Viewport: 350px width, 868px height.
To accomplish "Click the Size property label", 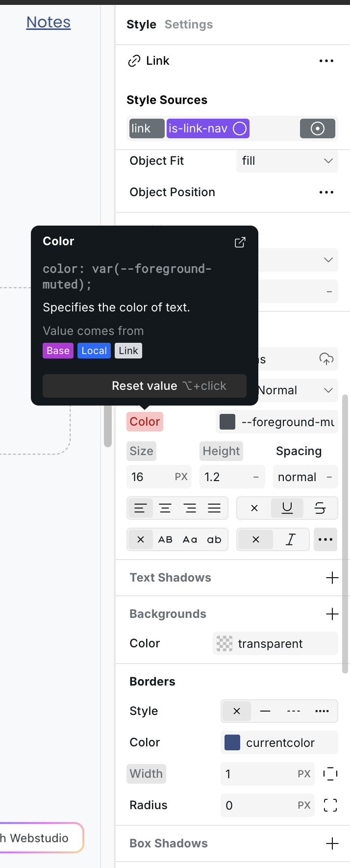I will (141, 451).
